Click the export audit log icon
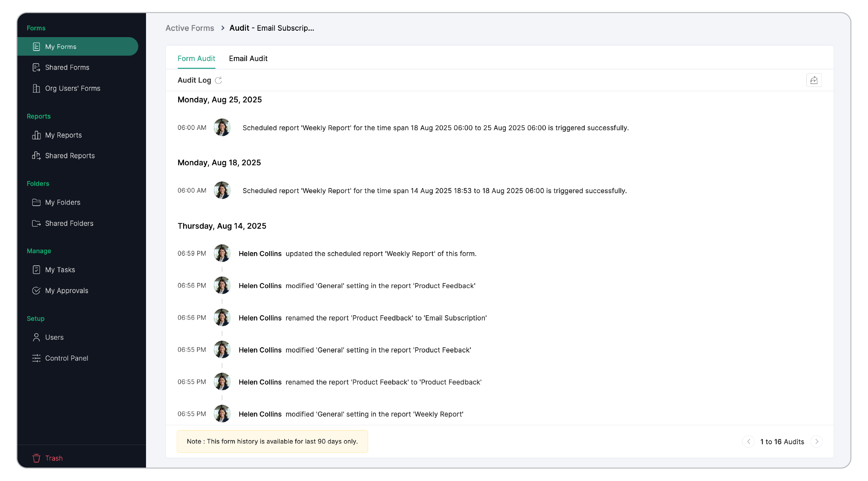868x481 pixels. (814, 80)
